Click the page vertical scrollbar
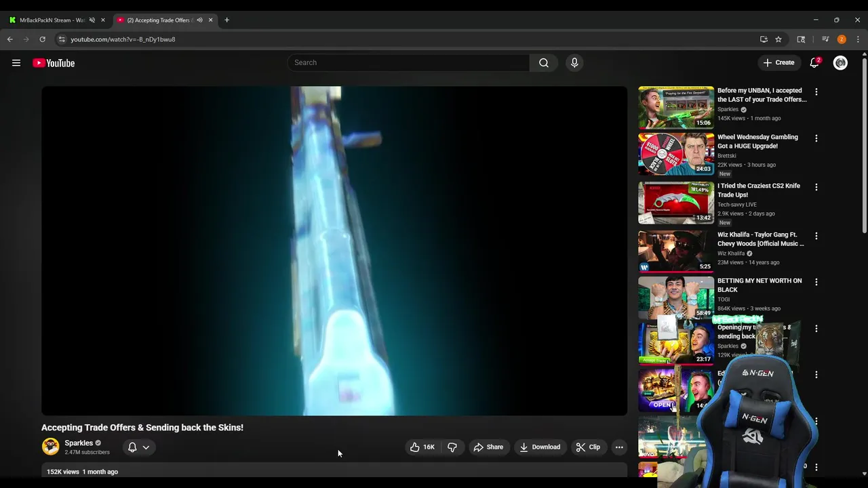 click(864, 146)
